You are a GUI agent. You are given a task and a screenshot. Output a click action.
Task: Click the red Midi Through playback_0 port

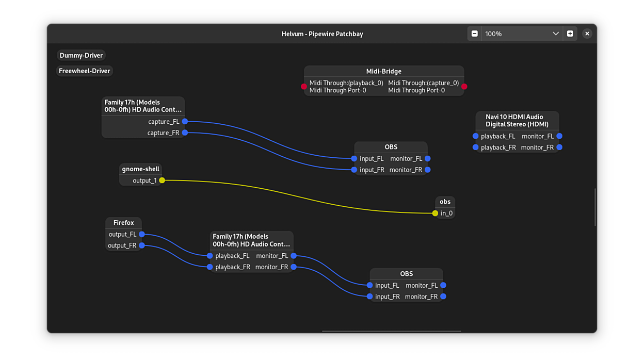pos(304,87)
